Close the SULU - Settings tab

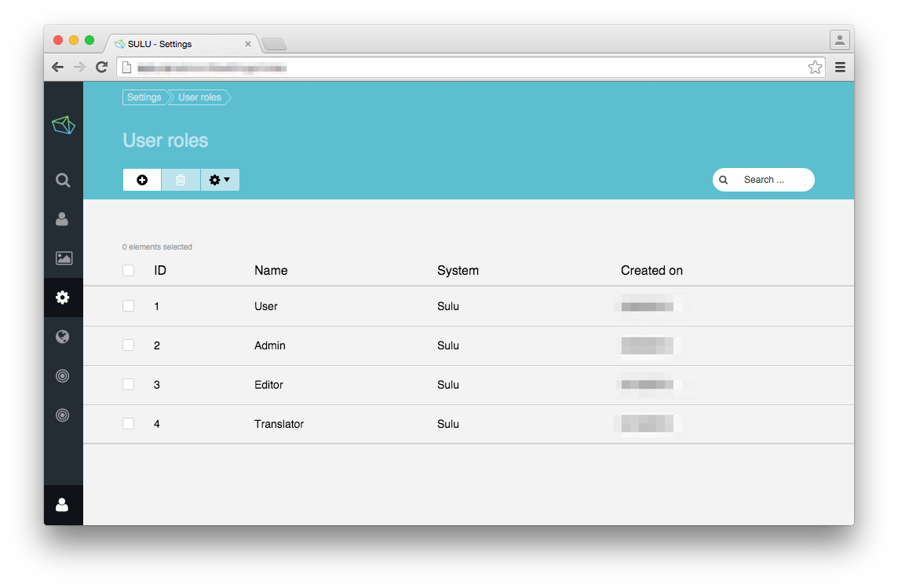pyautogui.click(x=248, y=44)
